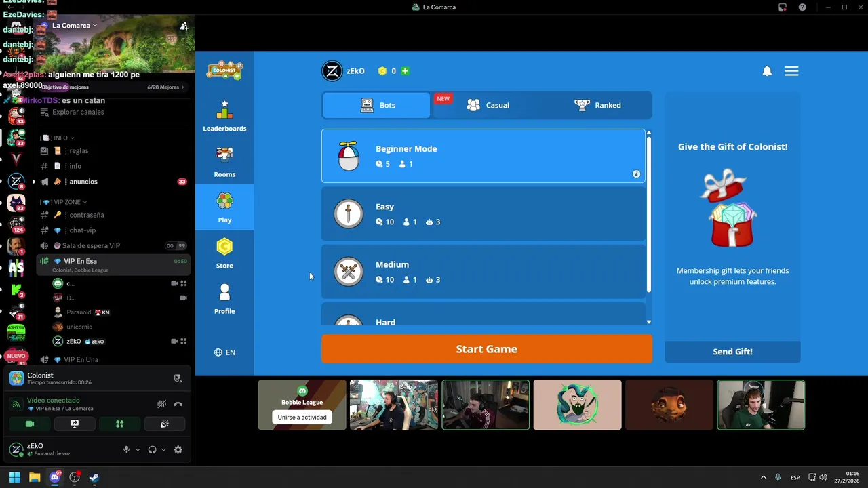This screenshot has height=488, width=868.
Task: Add coins with the green plus
Action: click(405, 71)
